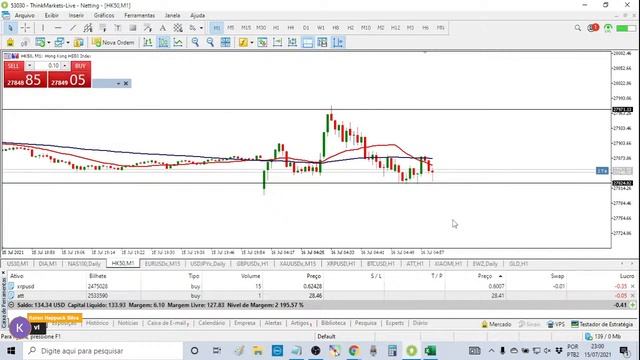Image resolution: width=640 pixels, height=360 pixels.
Task: Click the yellow lock icon in toolbar
Action: 10,42
